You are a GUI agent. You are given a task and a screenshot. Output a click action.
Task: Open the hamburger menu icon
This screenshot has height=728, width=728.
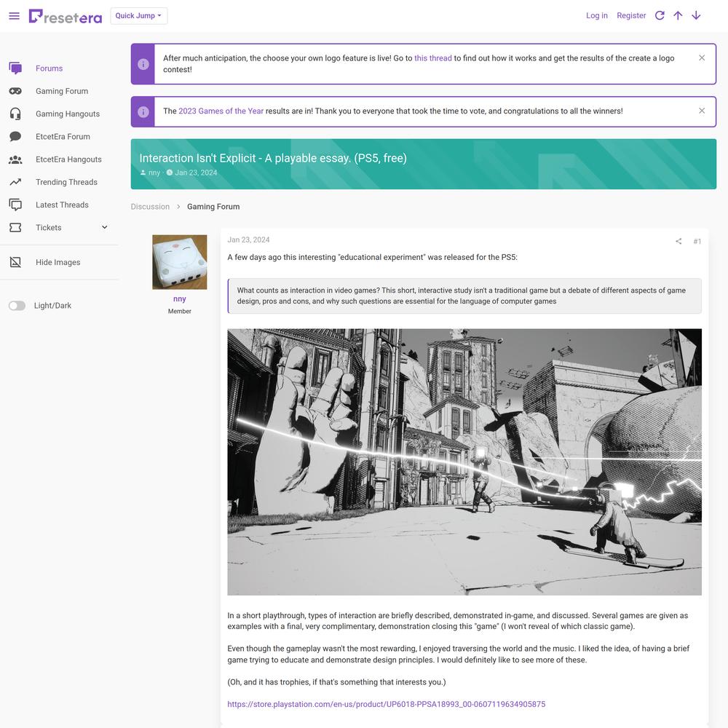pos(15,16)
